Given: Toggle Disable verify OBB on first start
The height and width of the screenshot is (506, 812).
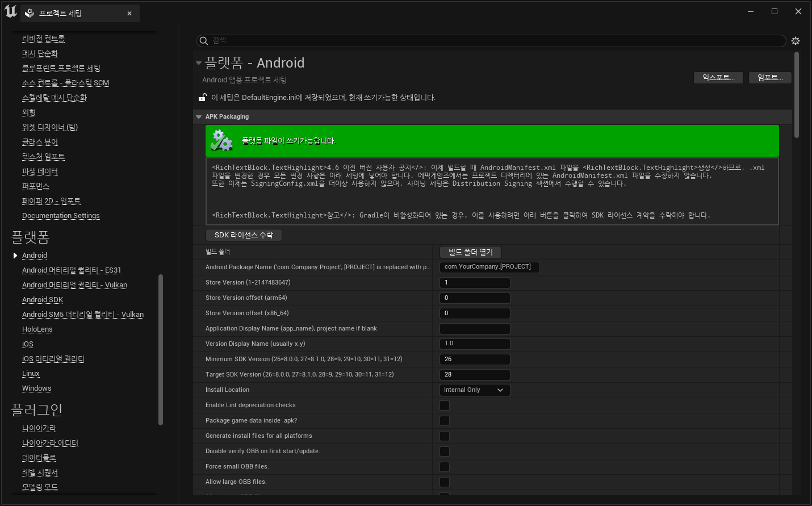Looking at the screenshot, I should coord(445,451).
